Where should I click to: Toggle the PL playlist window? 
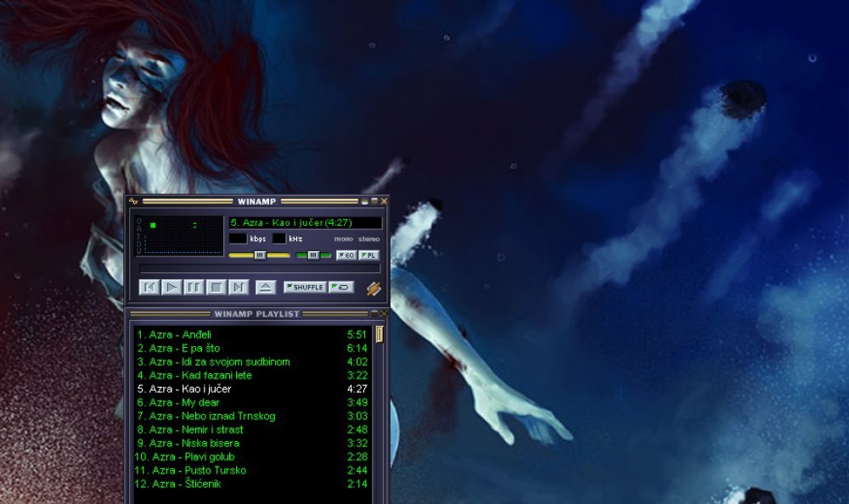368,255
